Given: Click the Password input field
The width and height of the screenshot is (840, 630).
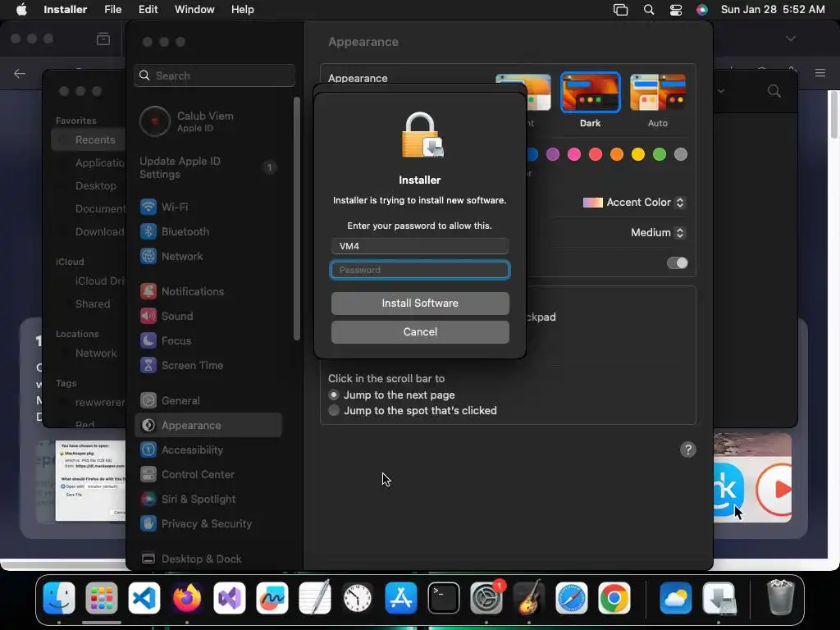Looking at the screenshot, I should click(420, 270).
